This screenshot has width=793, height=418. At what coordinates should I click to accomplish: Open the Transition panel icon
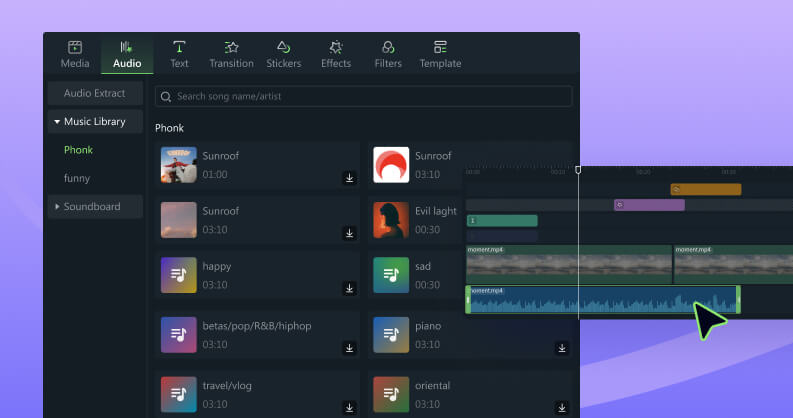tap(231, 47)
